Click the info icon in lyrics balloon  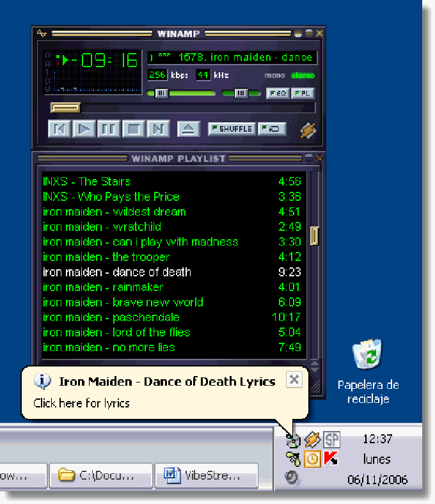click(42, 382)
